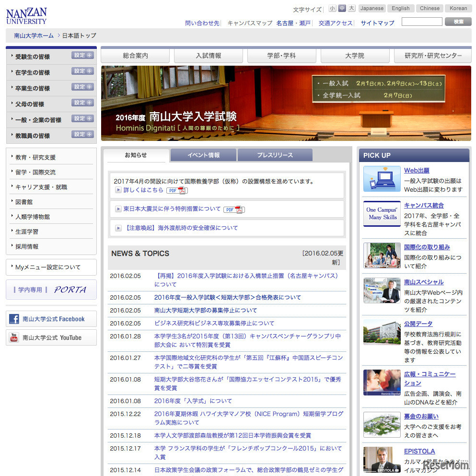Open the PORTA 学内専用 banner
This screenshot has width=476, height=476.
click(51, 290)
